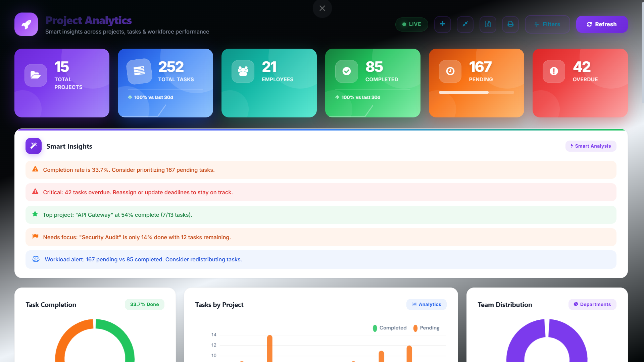This screenshot has width=644, height=362.
Task: Select the Analytics tag on Tasks by Project
Action: (x=426, y=304)
